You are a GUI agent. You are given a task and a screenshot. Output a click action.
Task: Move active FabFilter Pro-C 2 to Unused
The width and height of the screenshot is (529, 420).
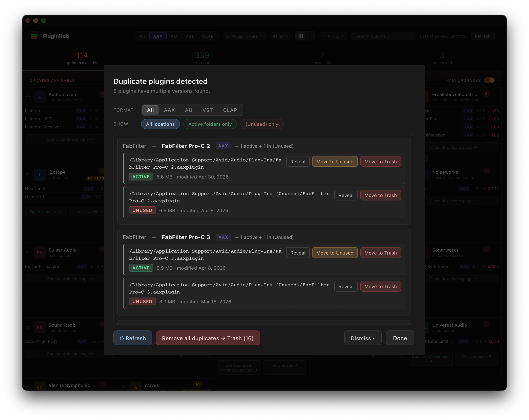(335, 161)
